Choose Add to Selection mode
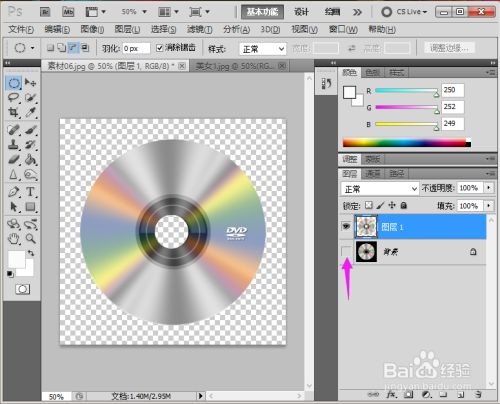Image resolution: width=500 pixels, height=404 pixels. click(x=62, y=48)
